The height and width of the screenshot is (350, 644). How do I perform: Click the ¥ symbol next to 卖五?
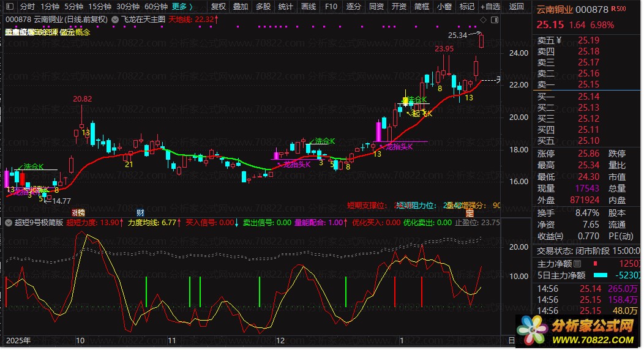click(558, 40)
